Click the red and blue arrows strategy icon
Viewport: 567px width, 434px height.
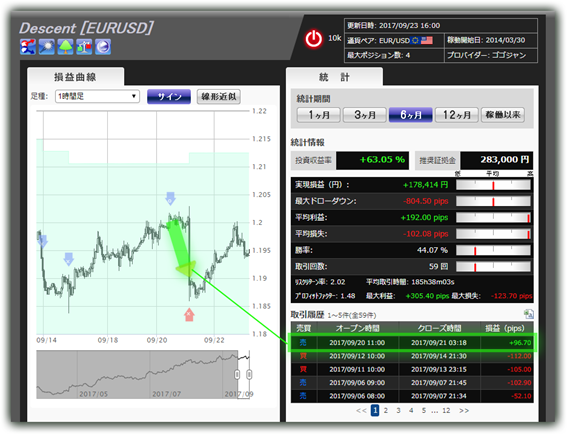[28, 47]
